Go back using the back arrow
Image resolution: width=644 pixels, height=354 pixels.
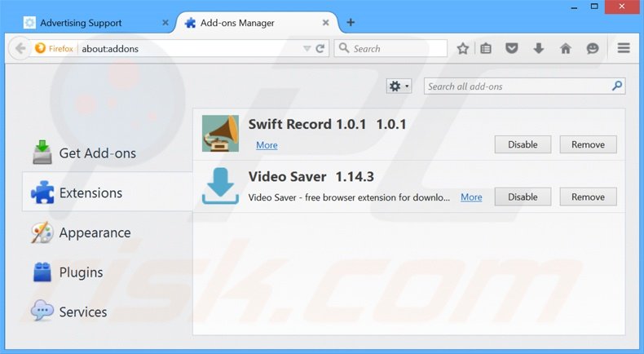pyautogui.click(x=20, y=48)
